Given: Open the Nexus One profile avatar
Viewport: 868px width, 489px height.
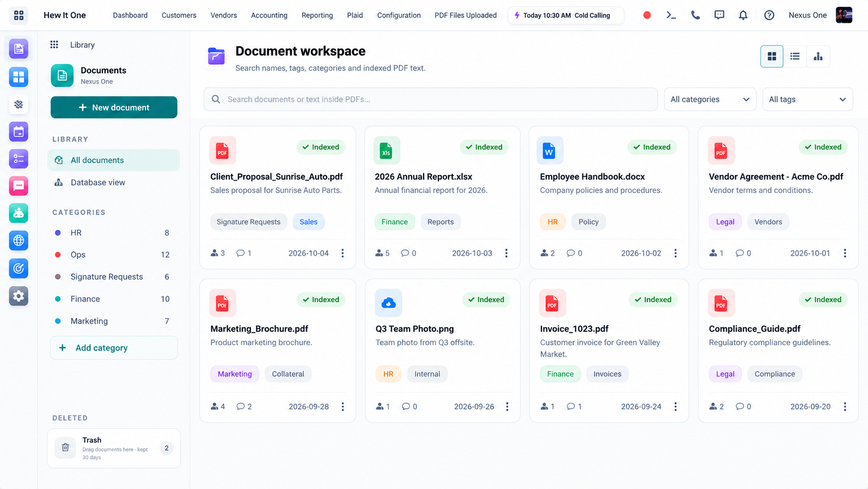Looking at the screenshot, I should click(x=844, y=15).
